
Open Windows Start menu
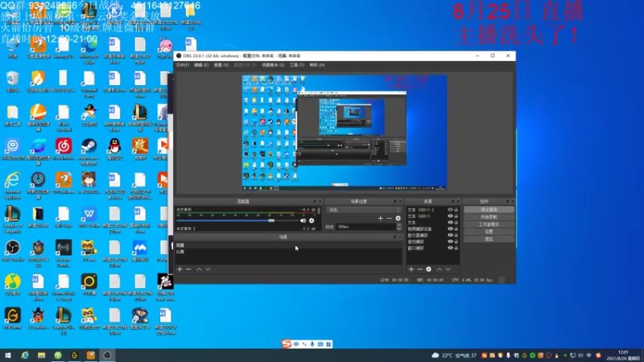click(x=8, y=356)
